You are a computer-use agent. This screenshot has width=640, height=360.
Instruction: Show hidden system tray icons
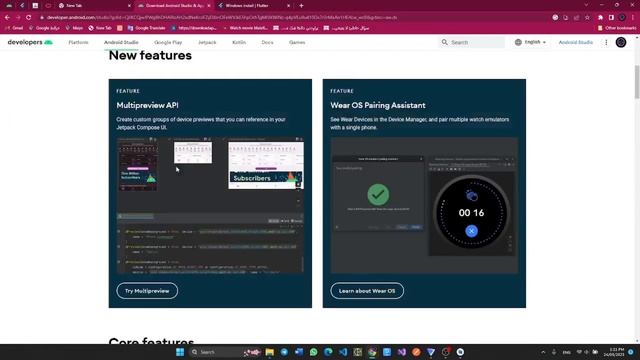543,352
